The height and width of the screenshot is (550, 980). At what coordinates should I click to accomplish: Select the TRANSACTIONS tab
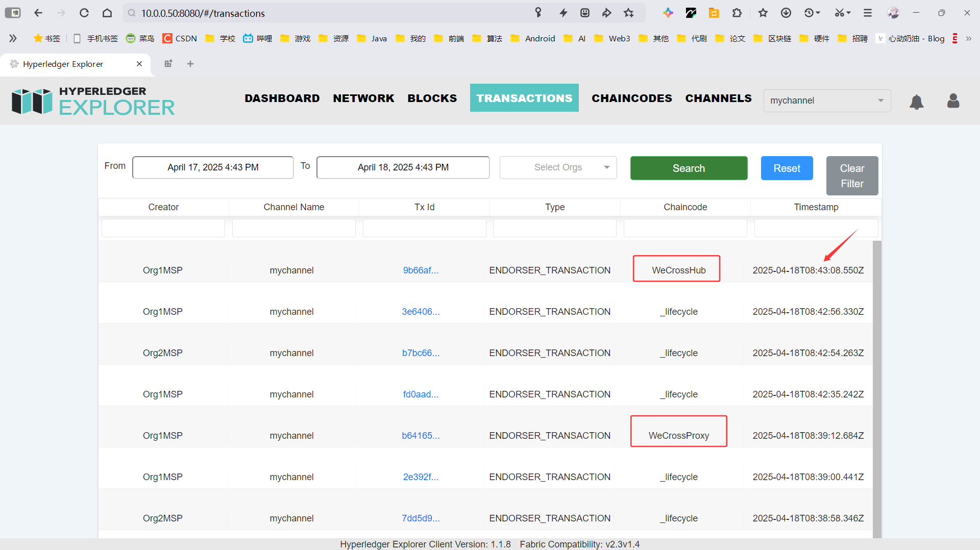point(524,97)
